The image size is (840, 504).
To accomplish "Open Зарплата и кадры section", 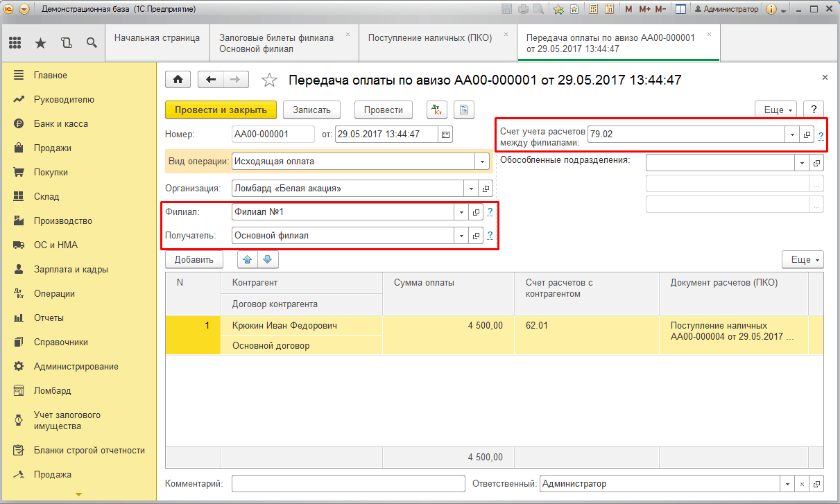I will [x=71, y=269].
